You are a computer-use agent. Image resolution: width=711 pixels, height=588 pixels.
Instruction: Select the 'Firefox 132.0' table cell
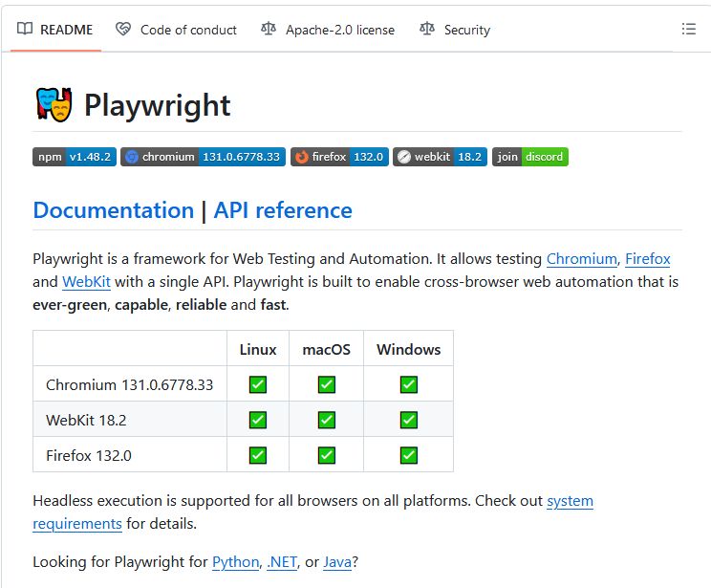click(x=130, y=455)
